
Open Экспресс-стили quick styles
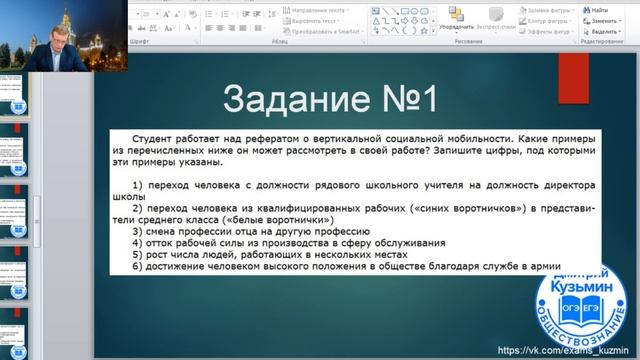tap(496, 19)
